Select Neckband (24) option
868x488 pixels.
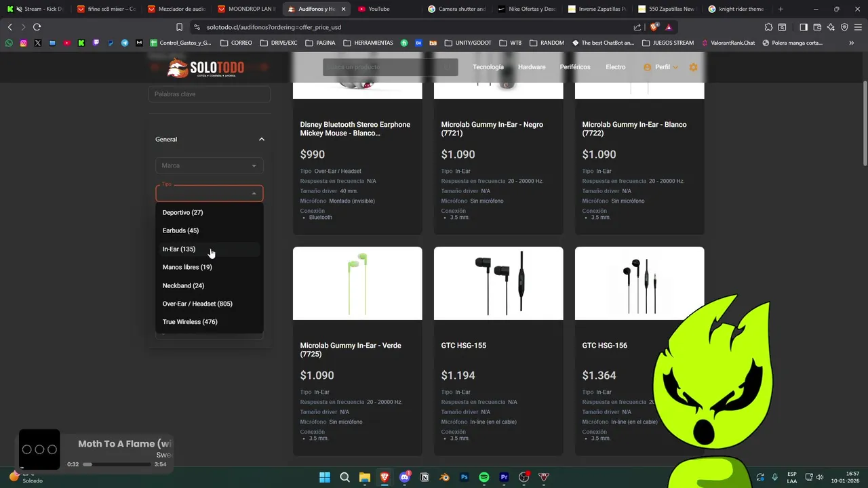(x=209, y=285)
